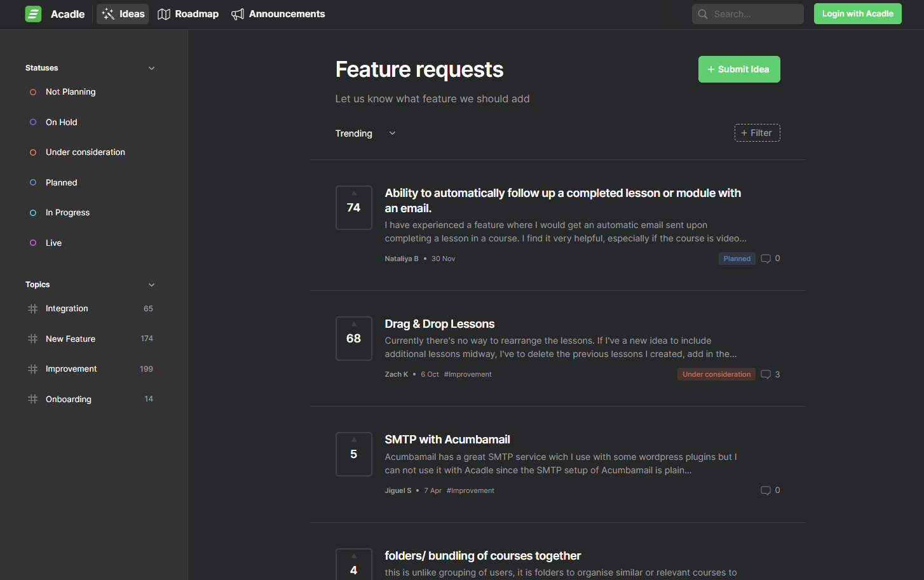Click the search magnifier icon
Screen dimensions: 924x580
[703, 14]
